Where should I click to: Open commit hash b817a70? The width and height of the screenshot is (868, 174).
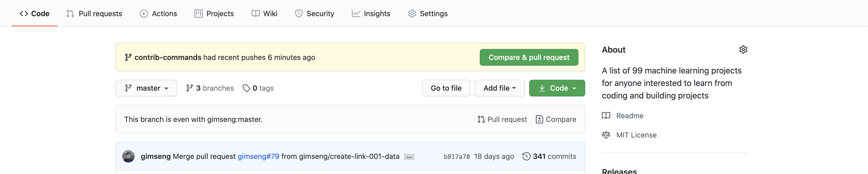457,157
